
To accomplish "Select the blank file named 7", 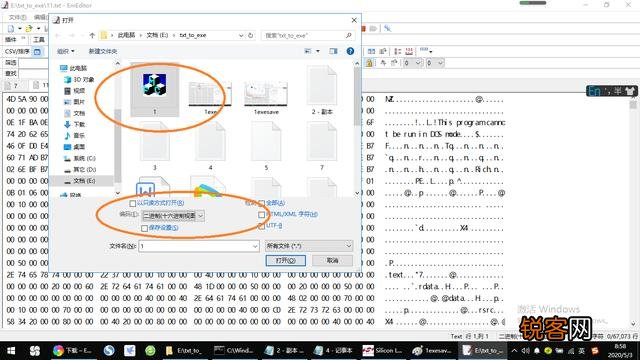I will click(x=322, y=146).
